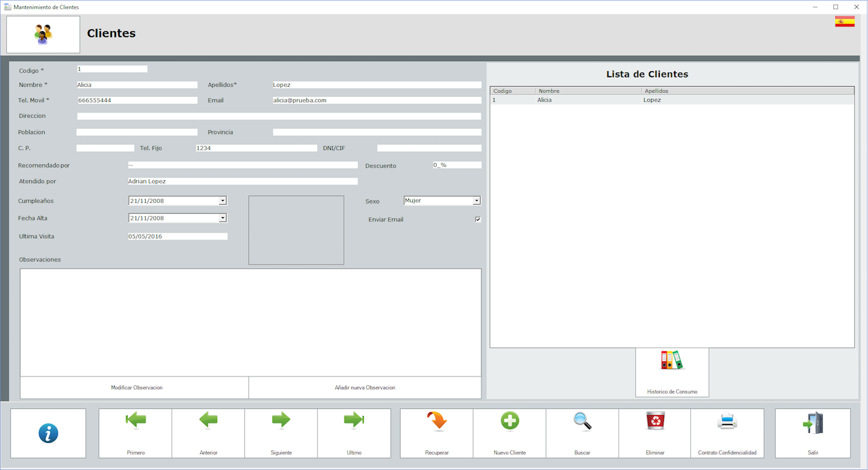Viewport: 868px width, 470px height.
Task: Expand the Sexo dropdown showing Mujer
Action: (476, 201)
